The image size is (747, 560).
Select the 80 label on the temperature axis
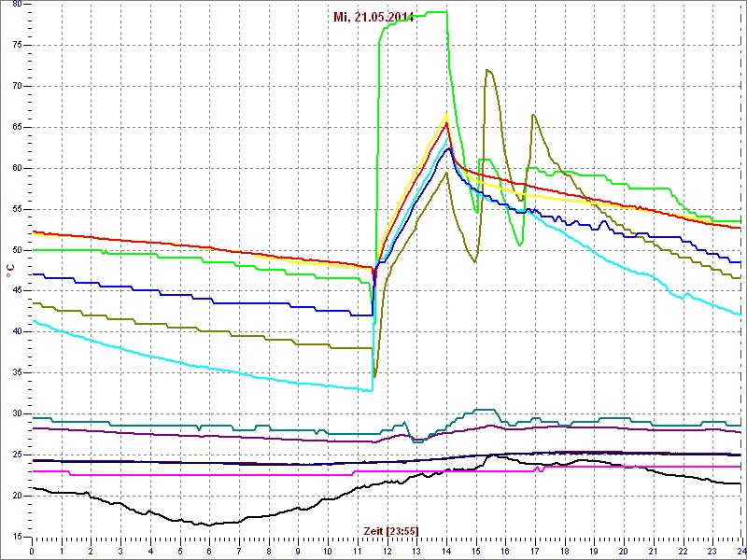(x=17, y=4)
